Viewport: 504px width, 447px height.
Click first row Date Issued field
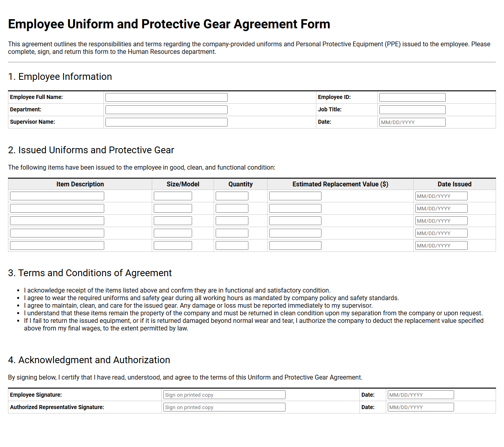point(441,196)
